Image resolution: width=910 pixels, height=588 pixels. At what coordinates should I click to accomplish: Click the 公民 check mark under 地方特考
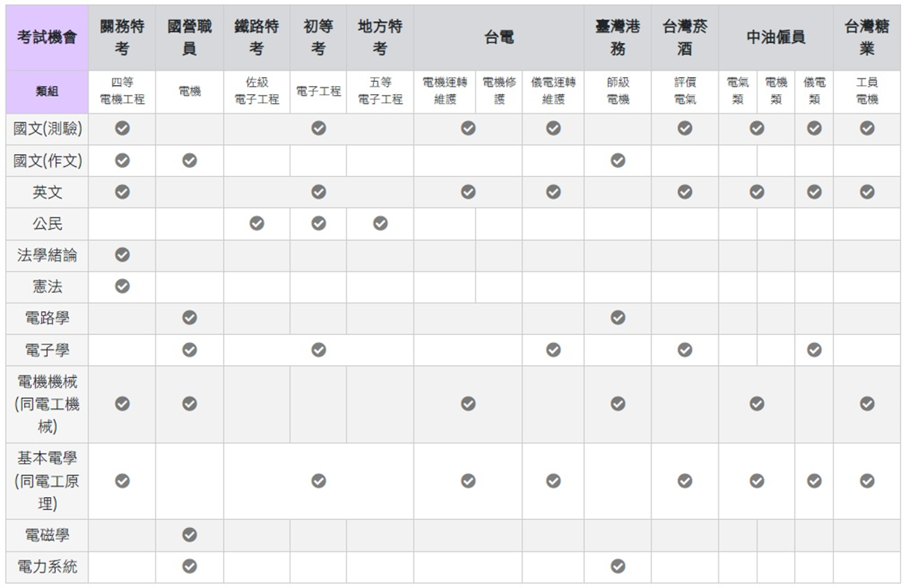click(380, 224)
